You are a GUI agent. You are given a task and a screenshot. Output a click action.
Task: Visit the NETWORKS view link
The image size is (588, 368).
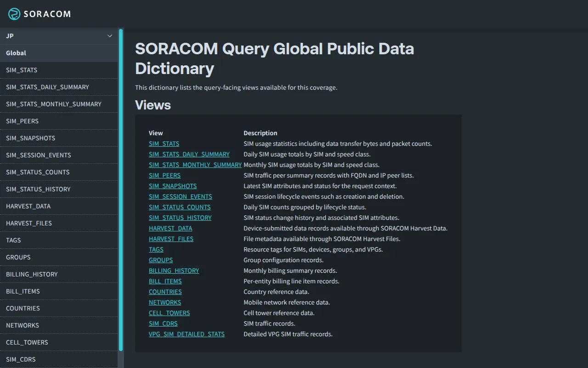(165, 302)
